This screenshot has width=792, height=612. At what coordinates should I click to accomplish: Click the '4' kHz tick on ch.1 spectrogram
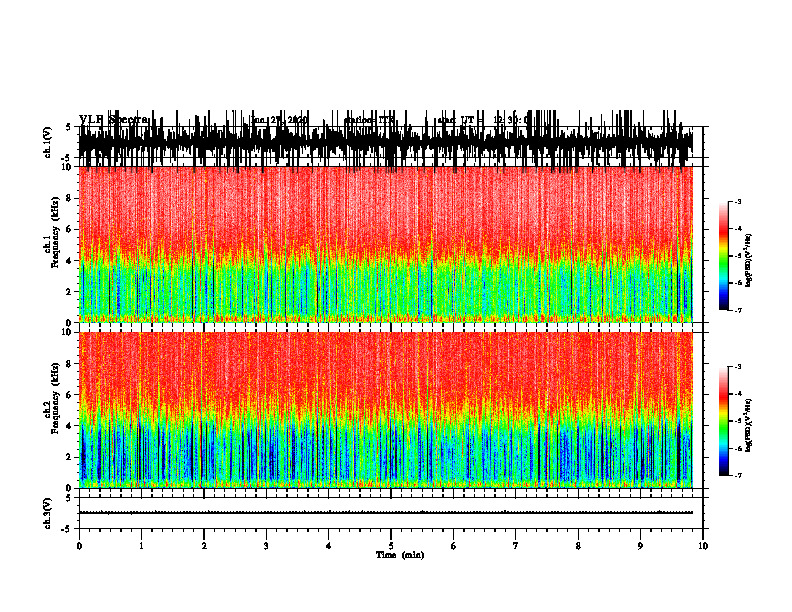pyautogui.click(x=70, y=261)
